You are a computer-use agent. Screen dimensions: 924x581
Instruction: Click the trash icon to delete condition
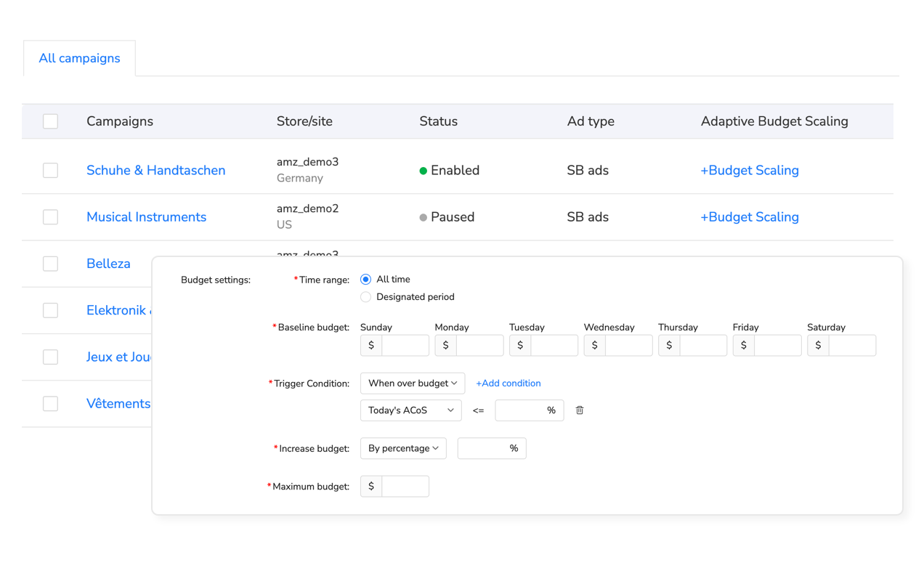pos(580,410)
